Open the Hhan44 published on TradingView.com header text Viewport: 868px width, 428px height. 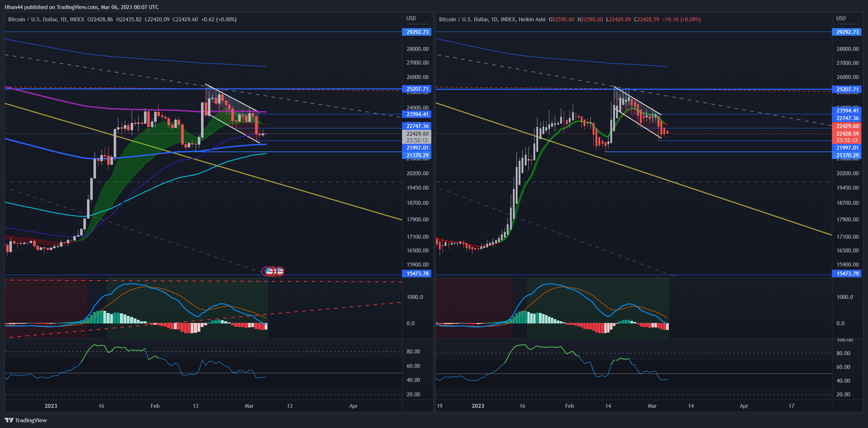82,7
